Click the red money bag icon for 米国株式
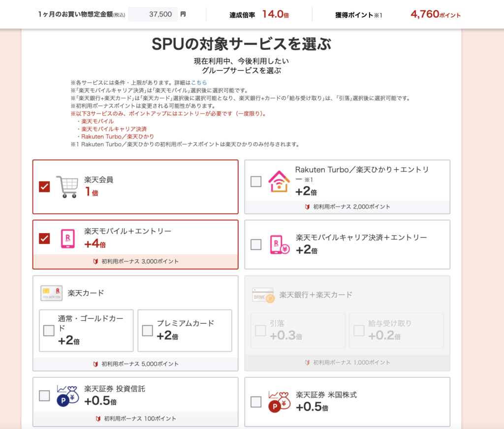The image size is (504, 429). [x=280, y=402]
